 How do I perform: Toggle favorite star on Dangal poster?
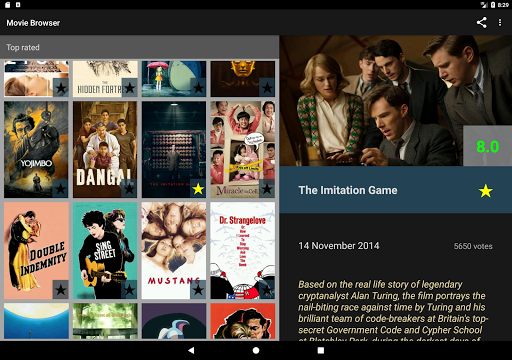[x=129, y=189]
